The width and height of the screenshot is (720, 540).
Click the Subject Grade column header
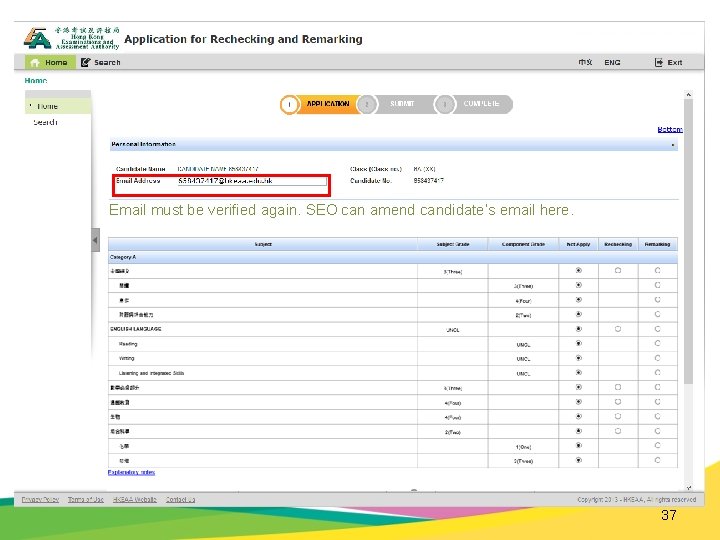[453, 244]
